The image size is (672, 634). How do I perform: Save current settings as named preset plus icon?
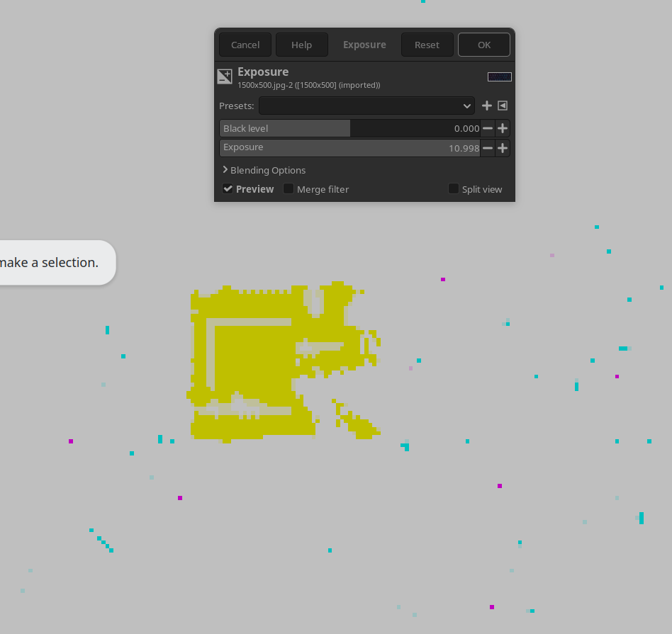point(486,106)
